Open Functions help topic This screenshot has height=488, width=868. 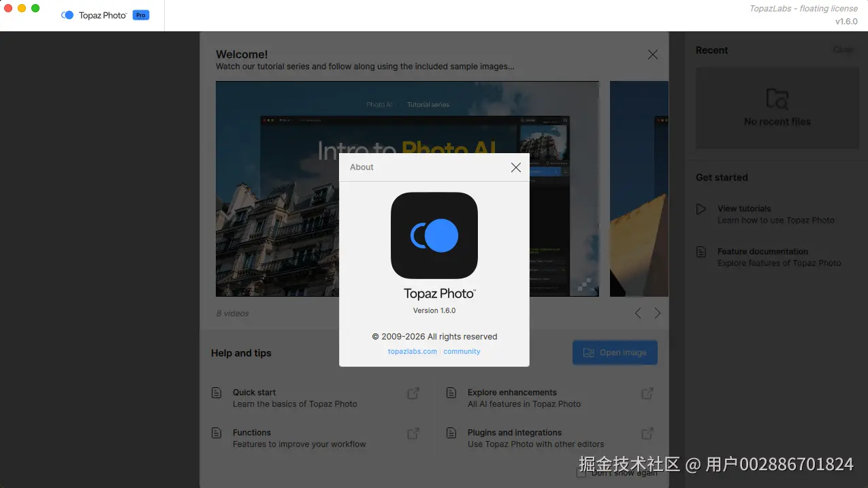(x=315, y=438)
